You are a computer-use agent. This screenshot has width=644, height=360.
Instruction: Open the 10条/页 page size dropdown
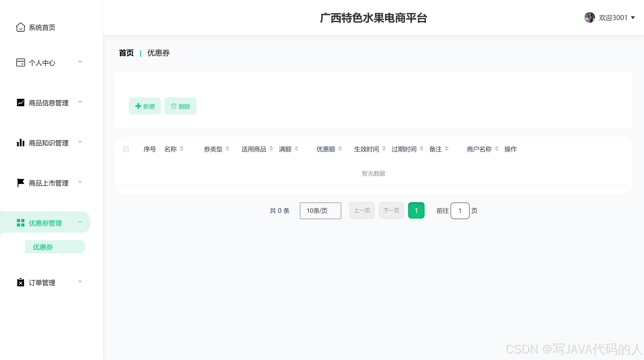pyautogui.click(x=321, y=211)
